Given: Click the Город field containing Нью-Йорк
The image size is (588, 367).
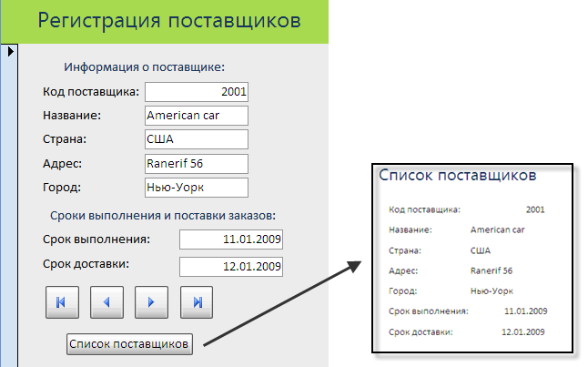Looking at the screenshot, I should click(x=197, y=188).
